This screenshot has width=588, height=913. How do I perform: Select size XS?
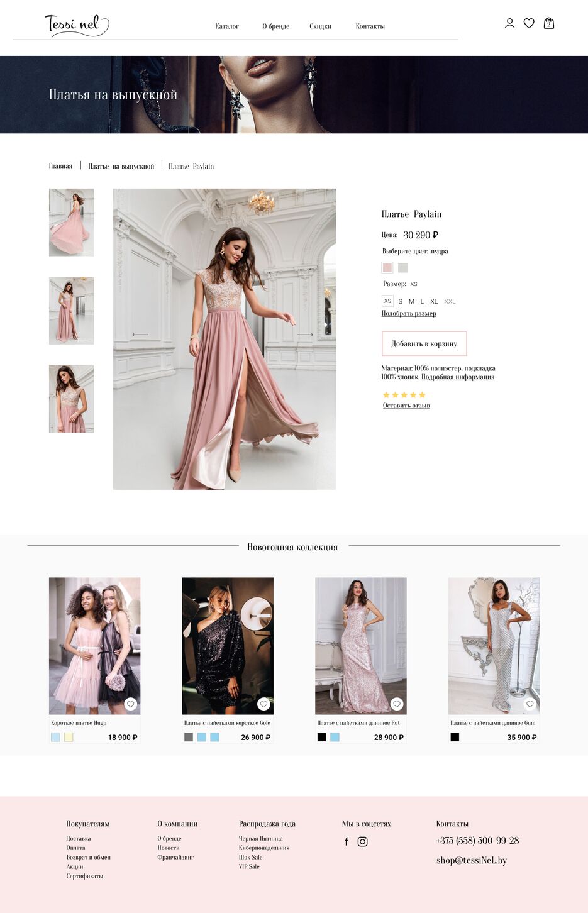(x=387, y=301)
